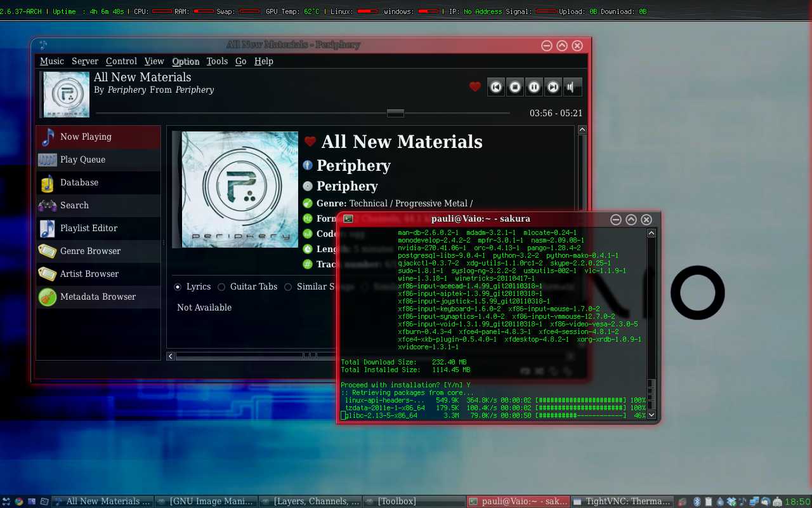The image size is (812, 508).
Task: Click the red heart beside playback controls
Action: pyautogui.click(x=475, y=87)
